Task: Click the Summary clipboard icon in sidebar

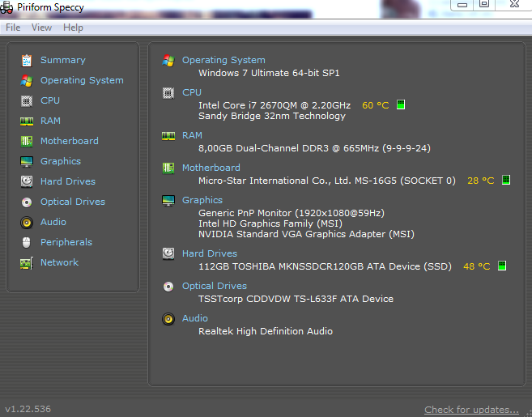Action: coord(27,60)
